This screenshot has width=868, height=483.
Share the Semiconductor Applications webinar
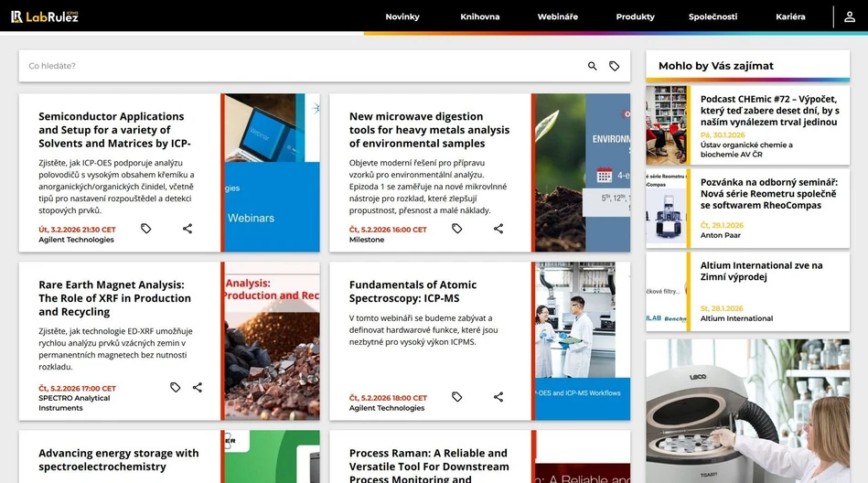coord(188,229)
